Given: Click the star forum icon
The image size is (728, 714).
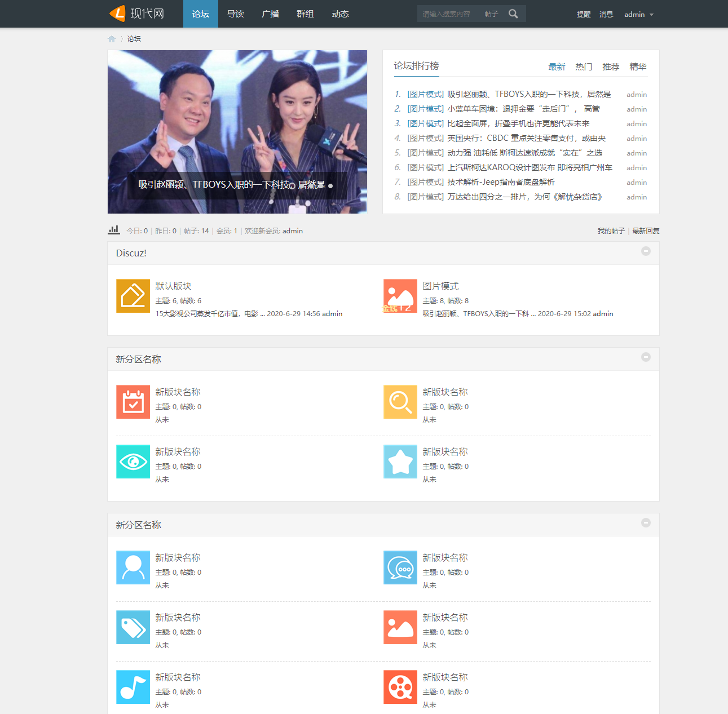Looking at the screenshot, I should (400, 462).
